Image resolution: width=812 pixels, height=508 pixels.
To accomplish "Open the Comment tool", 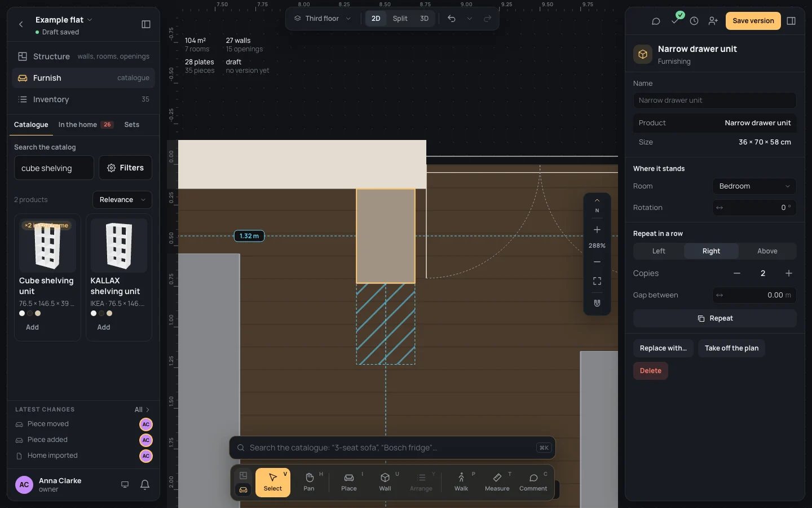I will (533, 482).
